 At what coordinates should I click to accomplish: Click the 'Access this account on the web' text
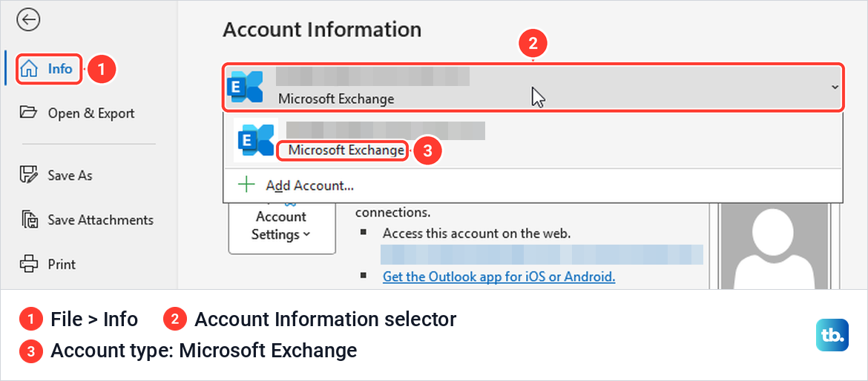476,233
